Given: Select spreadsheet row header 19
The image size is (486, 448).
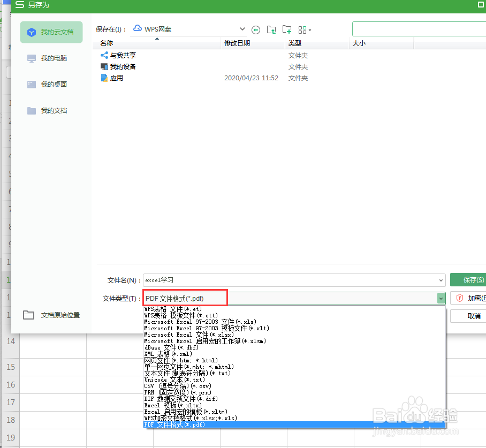Looking at the screenshot, I should pos(11,438).
